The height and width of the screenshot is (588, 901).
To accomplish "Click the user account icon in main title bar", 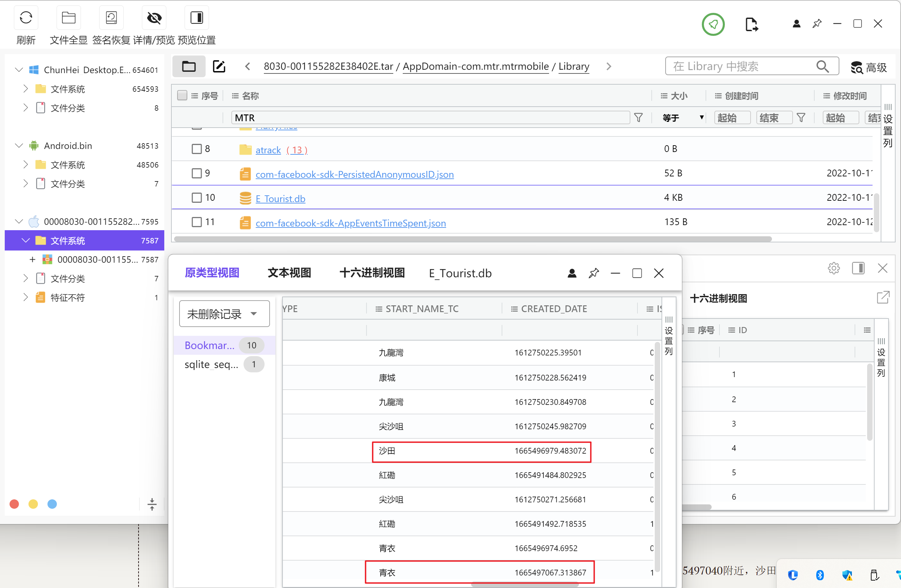I will pyautogui.click(x=797, y=24).
